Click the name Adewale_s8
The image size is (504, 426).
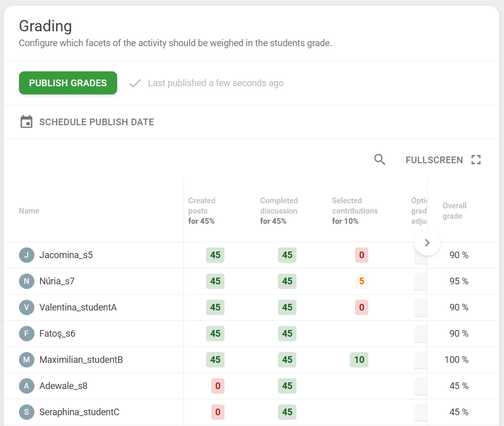[63, 386]
